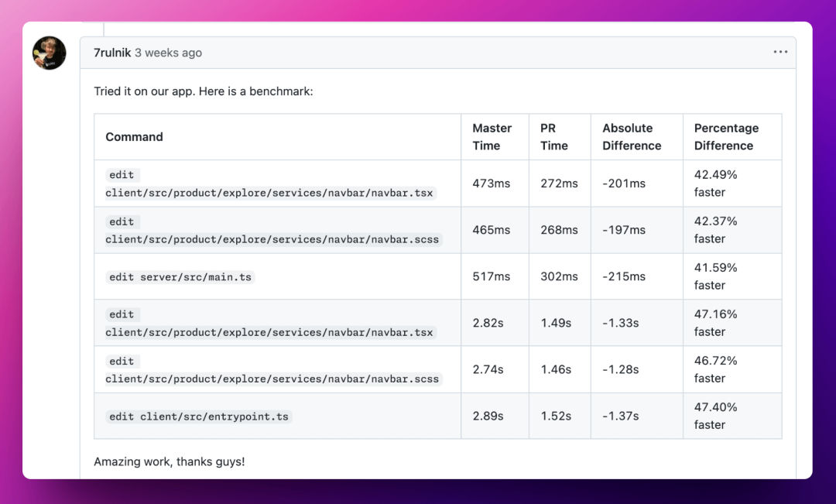Screen dimensions: 836x504
Task: Click the 'Amazing work, thanks guys!' text
Action: (x=170, y=462)
